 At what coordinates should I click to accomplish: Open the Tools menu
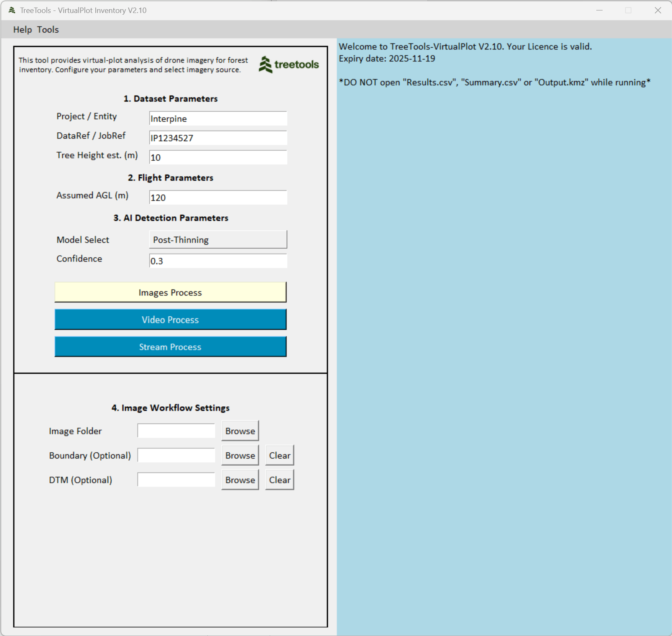[48, 30]
